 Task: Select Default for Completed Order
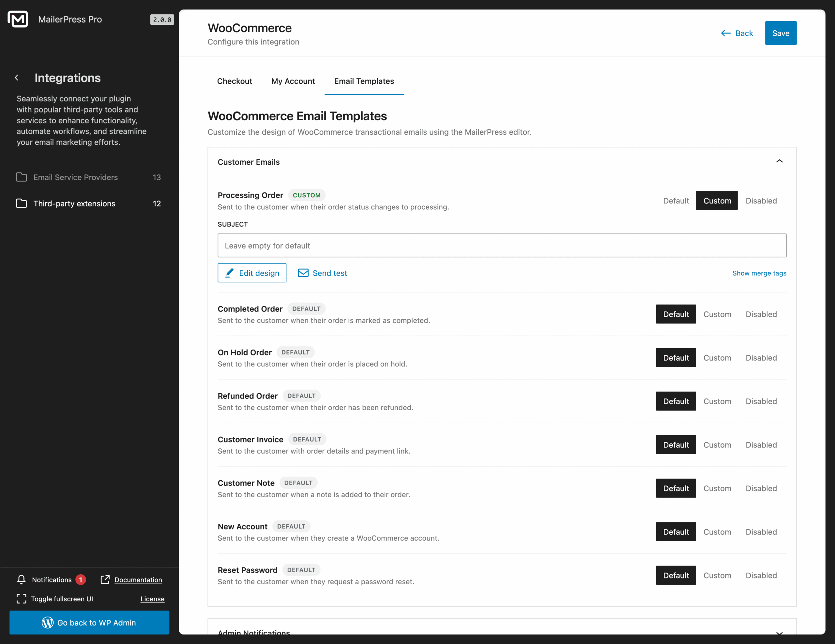tap(676, 314)
